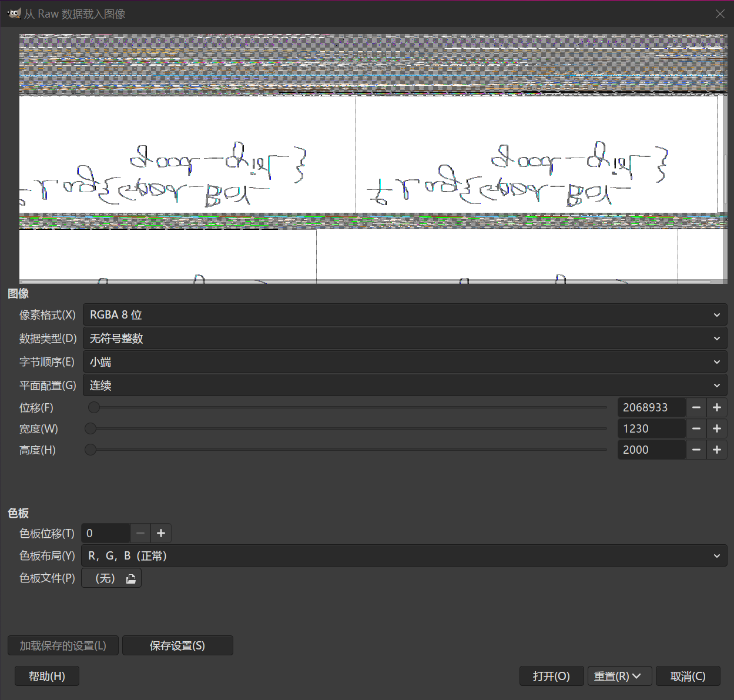Click the 保存设置(S) button
Screen dimensions: 734x700
[x=177, y=645]
